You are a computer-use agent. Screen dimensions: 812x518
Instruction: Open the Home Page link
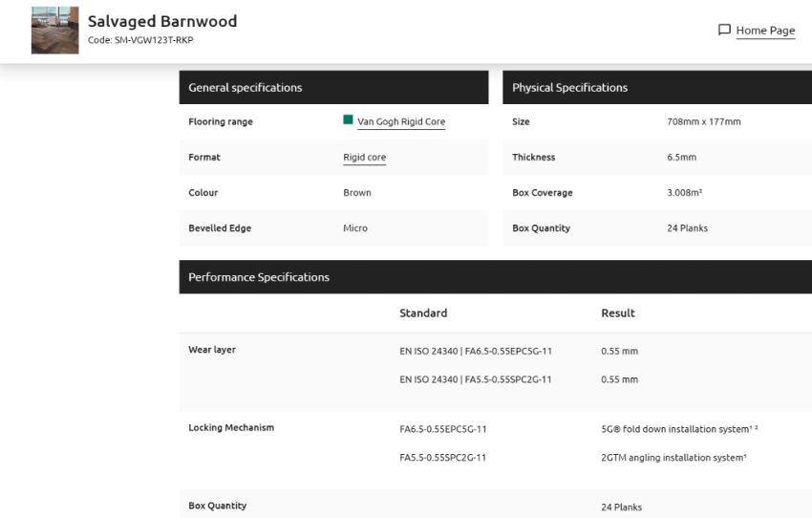765,31
